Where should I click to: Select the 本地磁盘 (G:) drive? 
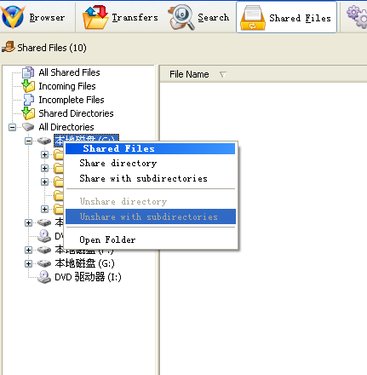tap(85, 264)
